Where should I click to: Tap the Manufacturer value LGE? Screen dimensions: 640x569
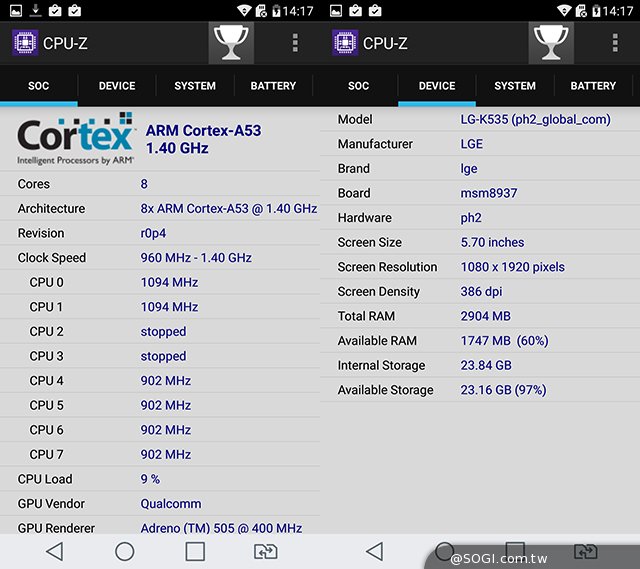(x=471, y=144)
